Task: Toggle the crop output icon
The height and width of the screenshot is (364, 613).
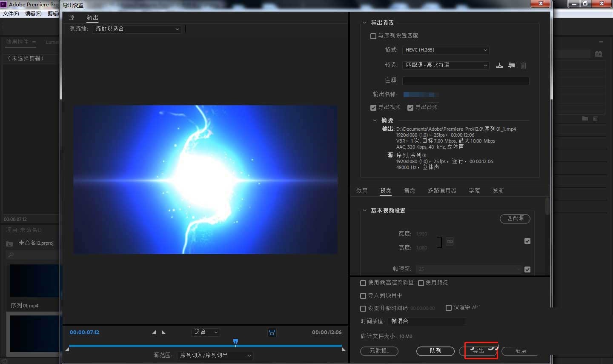Action: coord(272,332)
